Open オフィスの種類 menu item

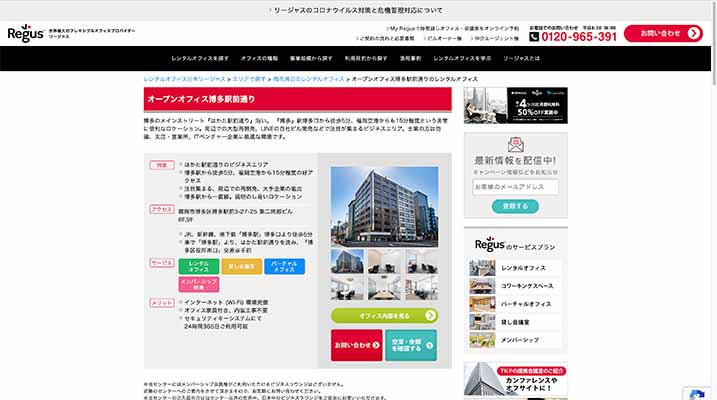coord(259,59)
